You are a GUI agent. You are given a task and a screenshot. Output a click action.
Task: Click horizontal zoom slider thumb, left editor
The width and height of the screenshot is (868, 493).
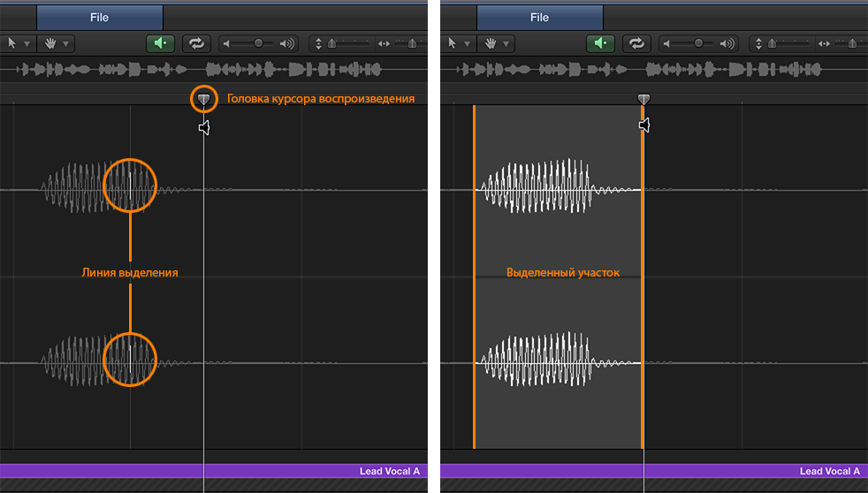click(x=413, y=43)
